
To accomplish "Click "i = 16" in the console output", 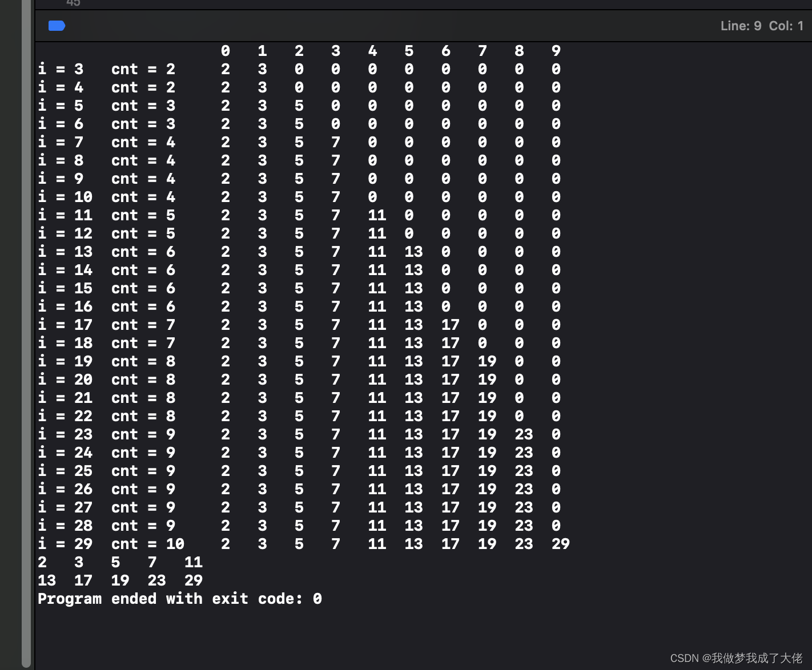I will (x=65, y=306).
